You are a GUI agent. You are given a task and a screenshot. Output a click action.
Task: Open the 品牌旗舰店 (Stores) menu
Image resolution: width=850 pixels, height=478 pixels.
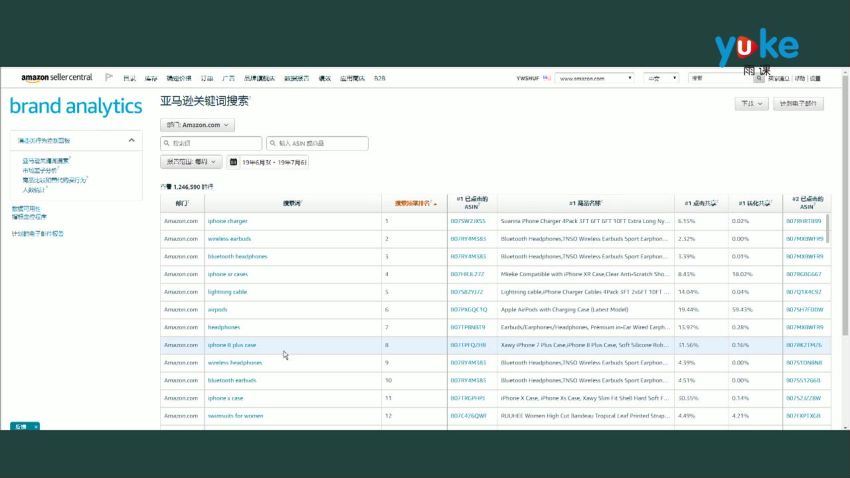[259, 79]
